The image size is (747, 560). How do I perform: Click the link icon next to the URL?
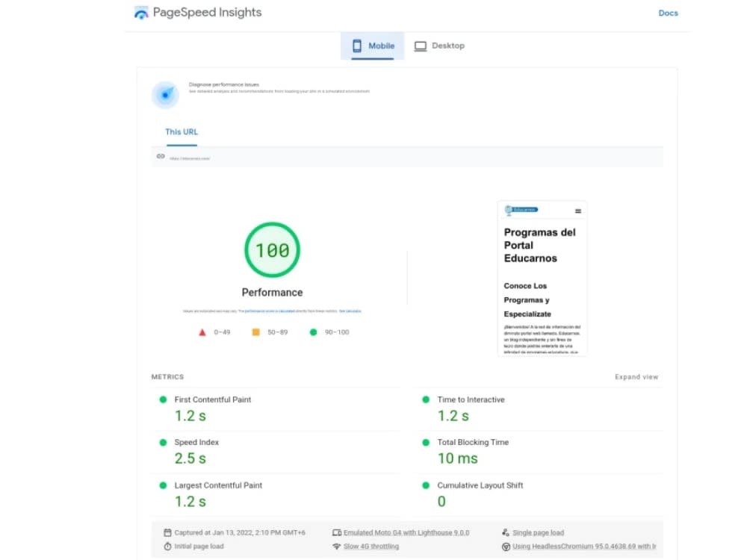[x=161, y=157]
